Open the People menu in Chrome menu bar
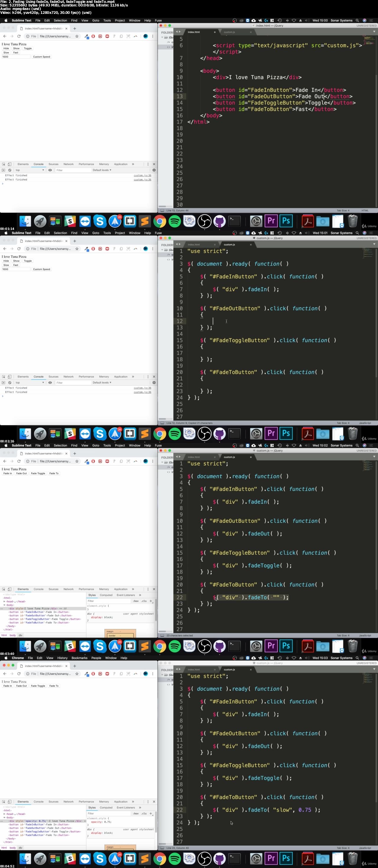 coord(96,658)
